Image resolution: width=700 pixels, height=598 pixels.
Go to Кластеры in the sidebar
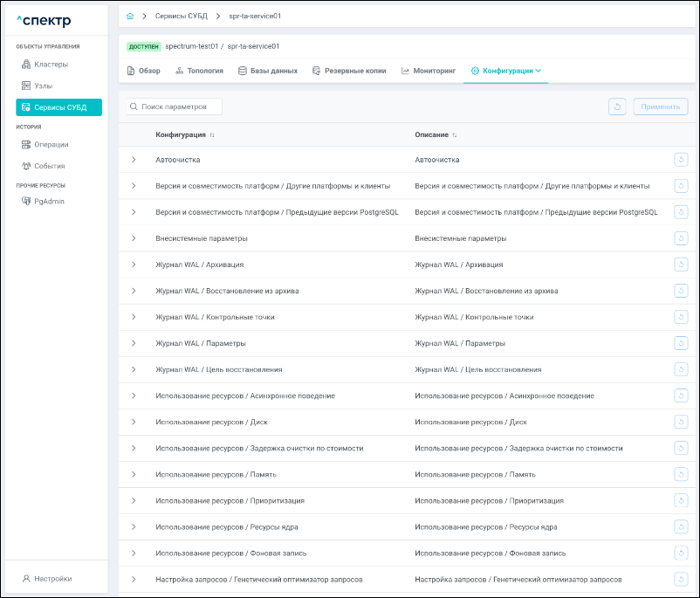tap(51, 64)
